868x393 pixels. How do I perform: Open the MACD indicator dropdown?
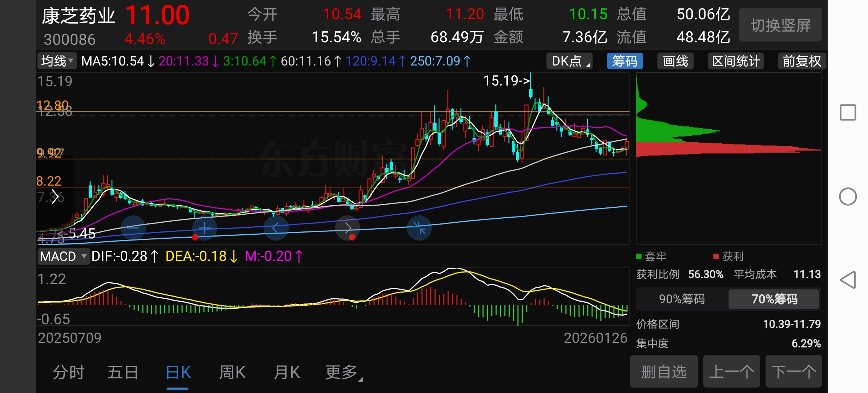point(63,257)
